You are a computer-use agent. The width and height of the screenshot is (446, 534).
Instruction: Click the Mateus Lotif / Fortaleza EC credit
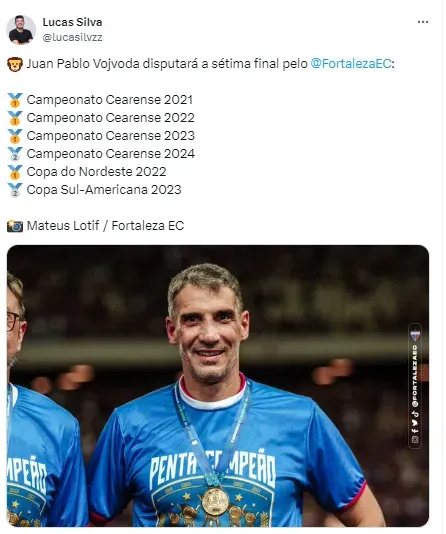pyautogui.click(x=105, y=225)
